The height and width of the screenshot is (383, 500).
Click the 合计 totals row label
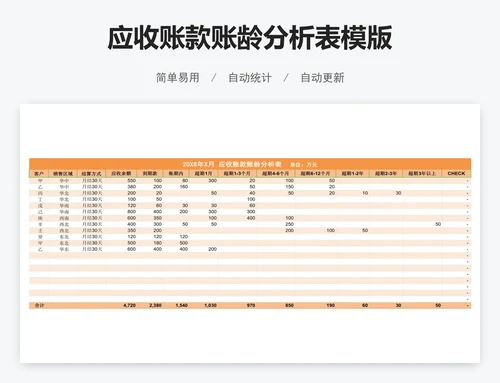pos(39,305)
